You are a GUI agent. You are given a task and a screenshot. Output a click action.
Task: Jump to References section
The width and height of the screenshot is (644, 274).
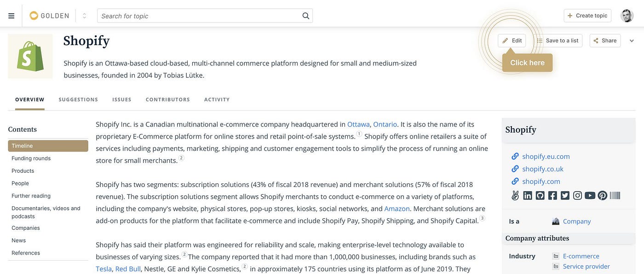[26, 253]
